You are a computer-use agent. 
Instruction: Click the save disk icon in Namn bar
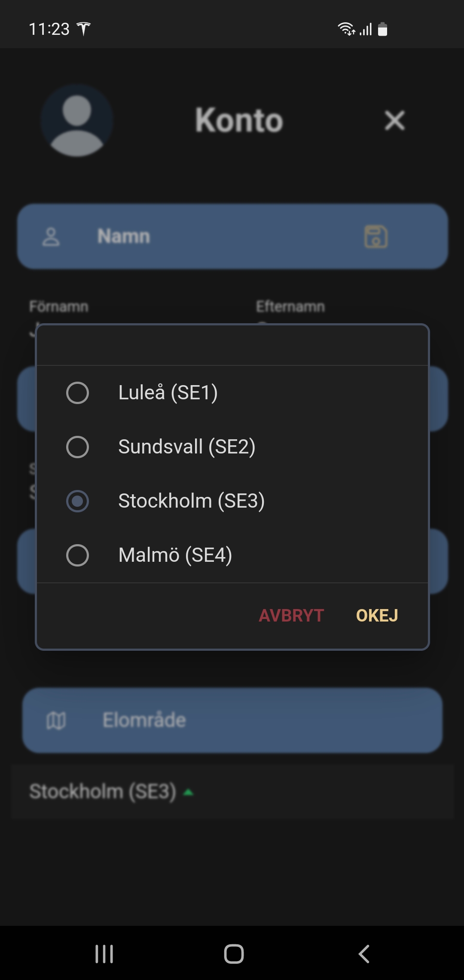376,236
